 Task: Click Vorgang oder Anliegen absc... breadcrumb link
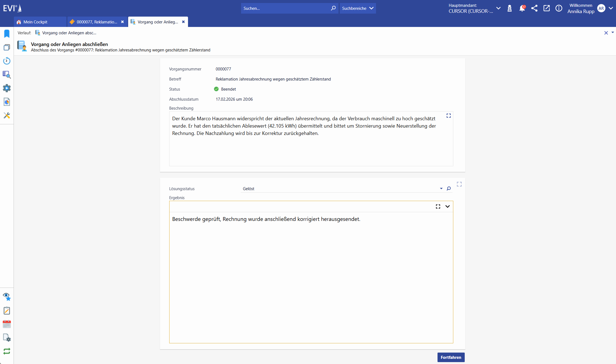(69, 33)
